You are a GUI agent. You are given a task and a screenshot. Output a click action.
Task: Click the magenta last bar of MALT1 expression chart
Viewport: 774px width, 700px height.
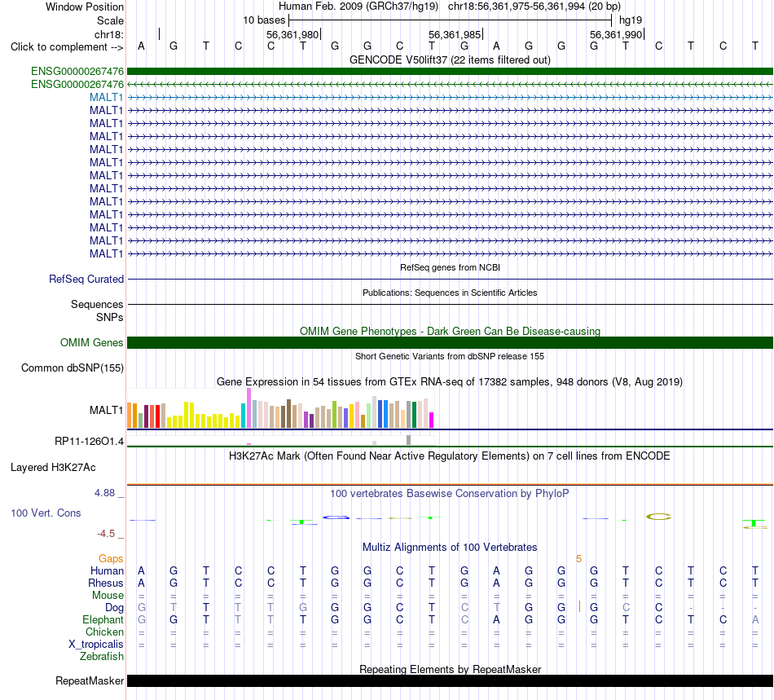click(x=432, y=420)
